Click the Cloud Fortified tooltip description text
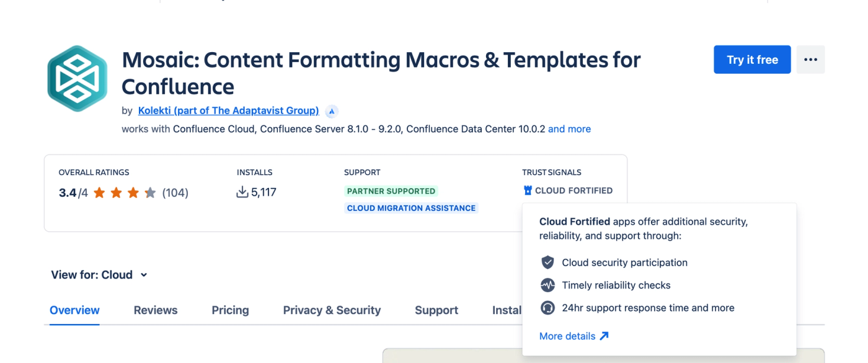 644,228
